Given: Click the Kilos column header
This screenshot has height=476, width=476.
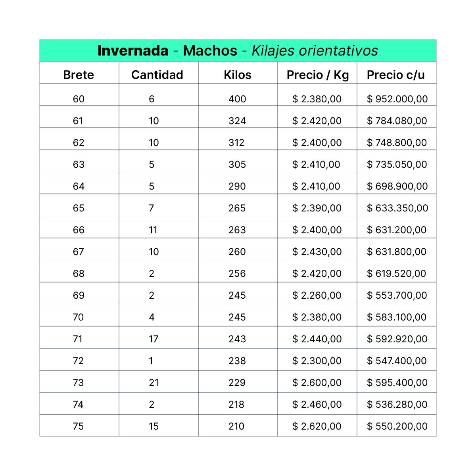Looking at the screenshot, I should pos(238,75).
